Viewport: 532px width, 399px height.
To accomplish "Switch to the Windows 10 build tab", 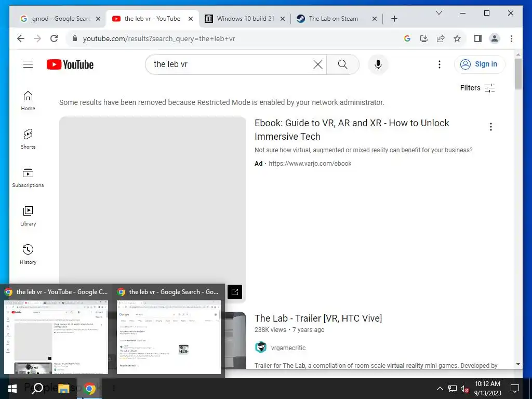I will (x=245, y=19).
